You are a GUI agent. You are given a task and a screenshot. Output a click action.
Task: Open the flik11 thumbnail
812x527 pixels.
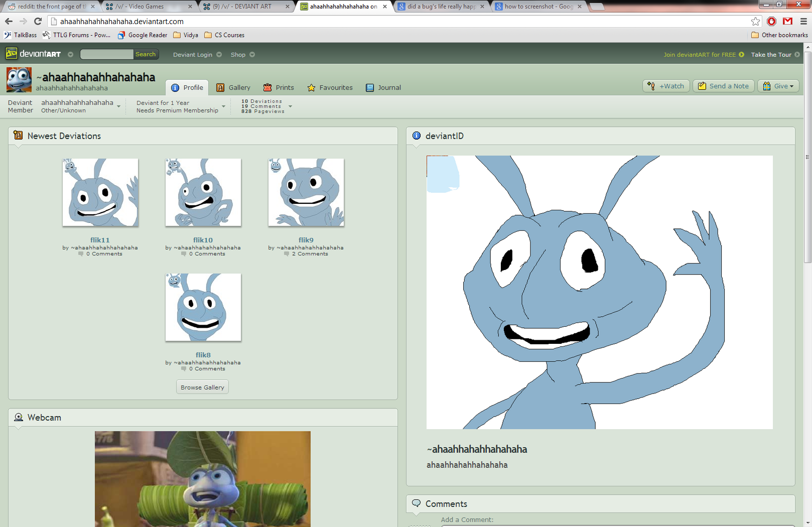100,192
